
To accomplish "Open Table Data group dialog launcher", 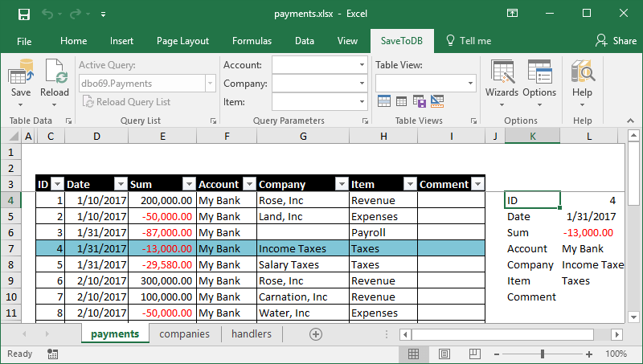I will (68, 121).
